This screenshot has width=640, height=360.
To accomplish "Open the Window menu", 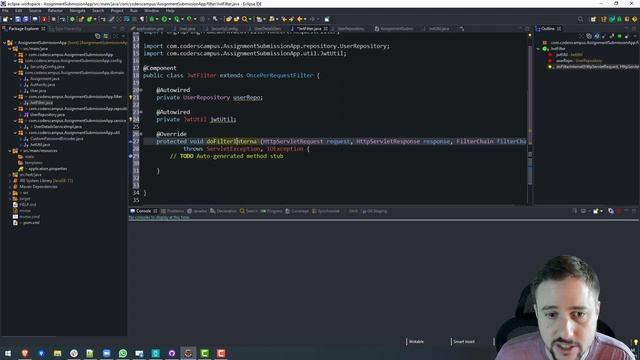I will 151,11.
